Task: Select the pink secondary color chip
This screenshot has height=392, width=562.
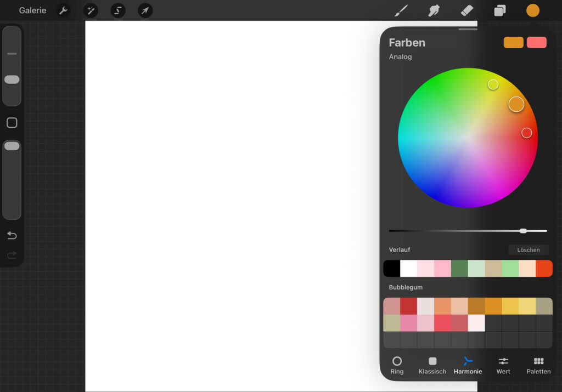Action: [537, 42]
